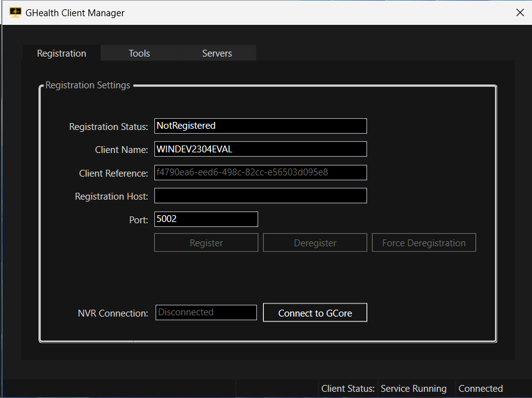Viewport: 532px width, 398px height.
Task: Click the Force Deregistration button
Action: click(424, 243)
